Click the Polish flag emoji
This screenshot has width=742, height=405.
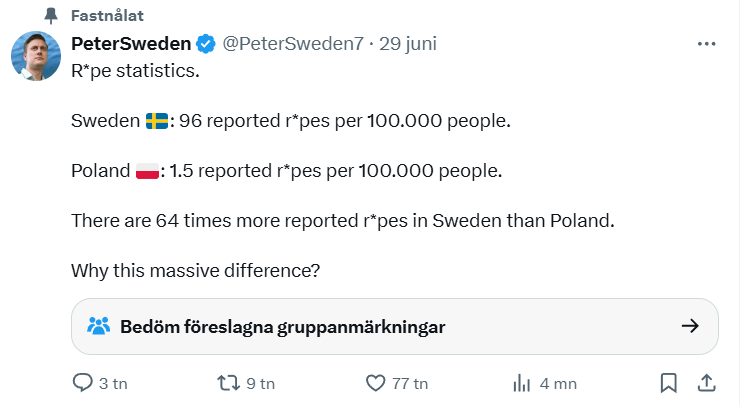pyautogui.click(x=147, y=171)
